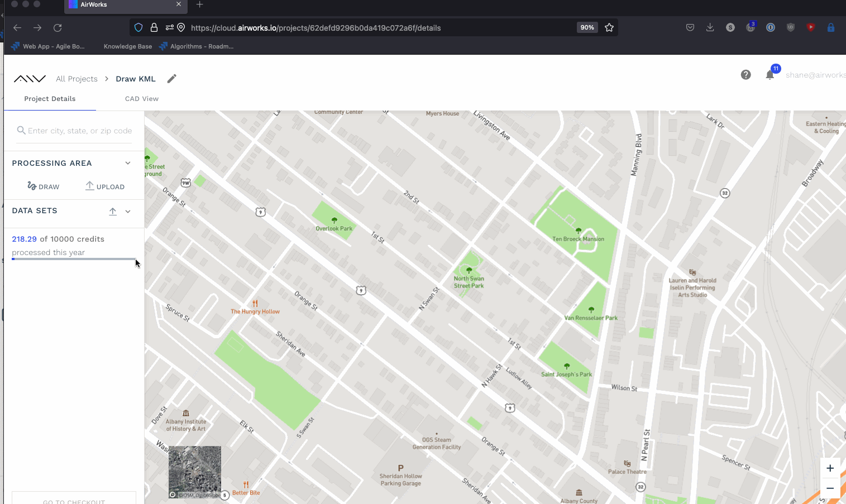Click the Wilson St street label

tap(624, 387)
